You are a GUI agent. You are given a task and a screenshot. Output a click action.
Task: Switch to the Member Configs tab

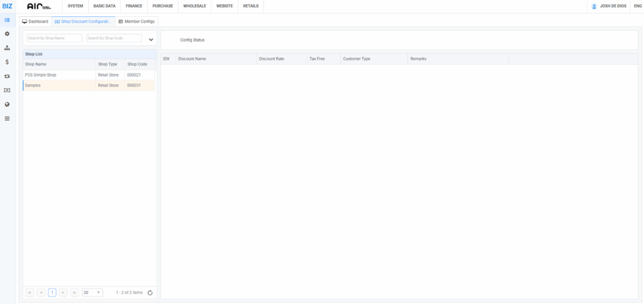(136, 21)
